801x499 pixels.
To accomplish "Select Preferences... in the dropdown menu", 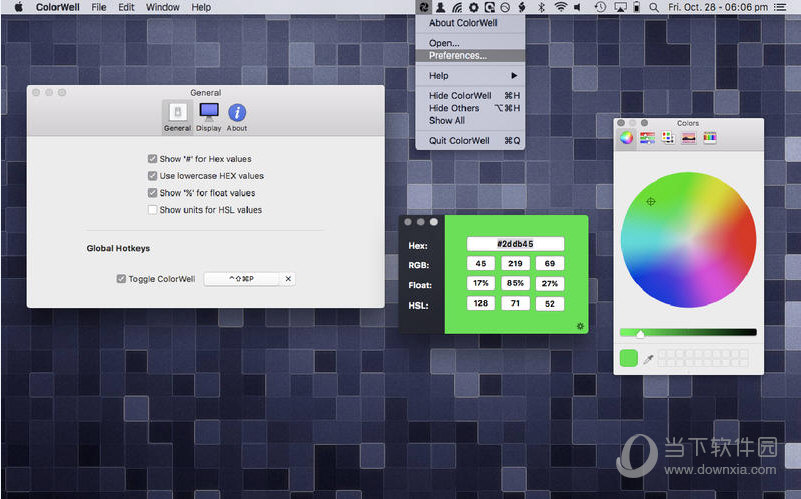I will point(470,55).
